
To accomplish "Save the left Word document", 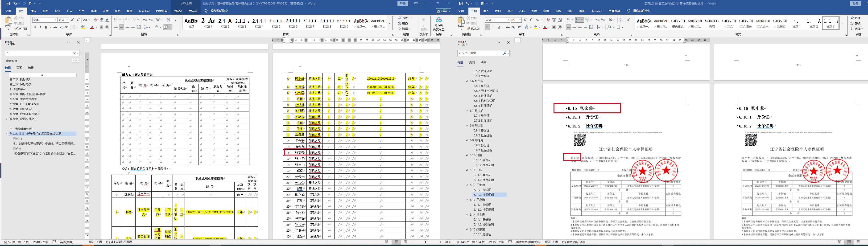I will pyautogui.click(x=8, y=3).
